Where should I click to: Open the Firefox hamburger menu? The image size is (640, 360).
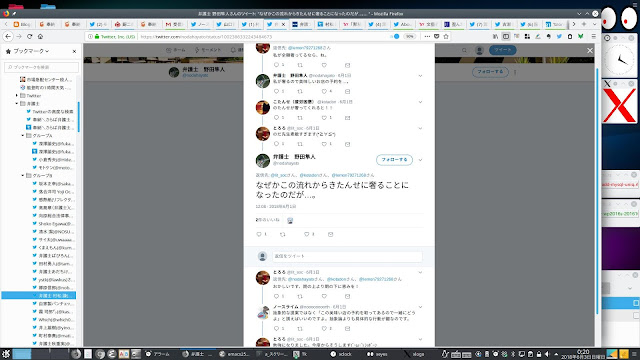(x=593, y=36)
